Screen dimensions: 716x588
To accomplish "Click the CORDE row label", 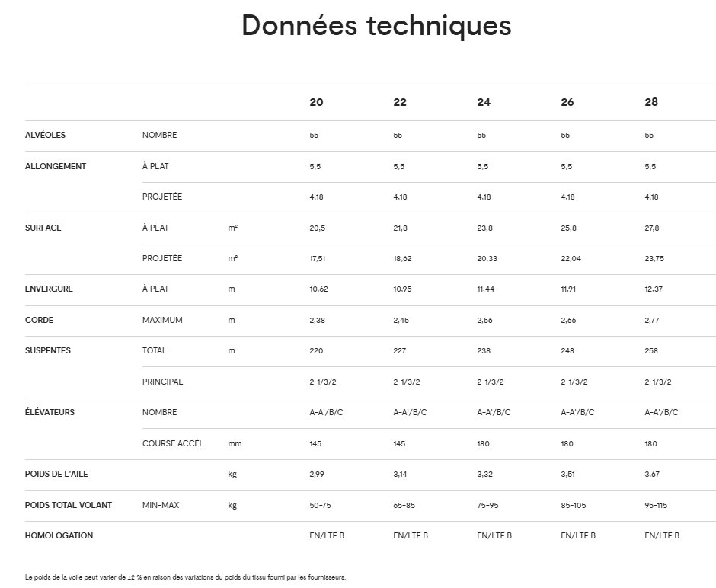I will point(40,320).
